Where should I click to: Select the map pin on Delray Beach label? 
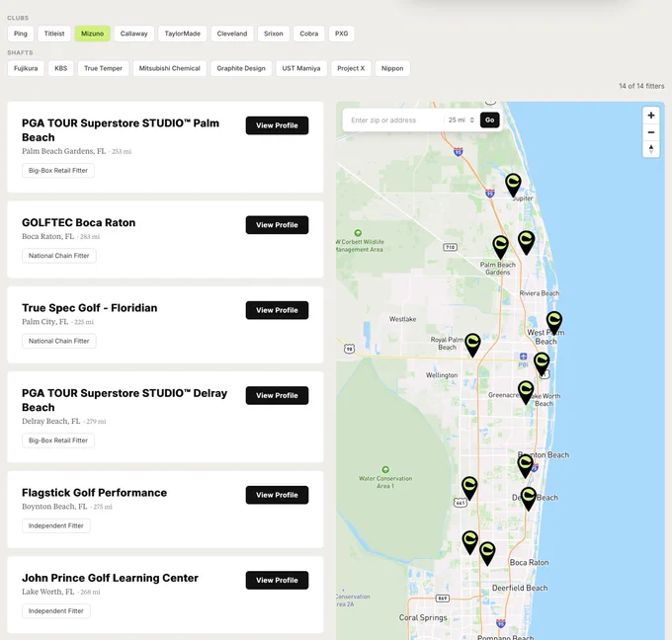[529, 499]
